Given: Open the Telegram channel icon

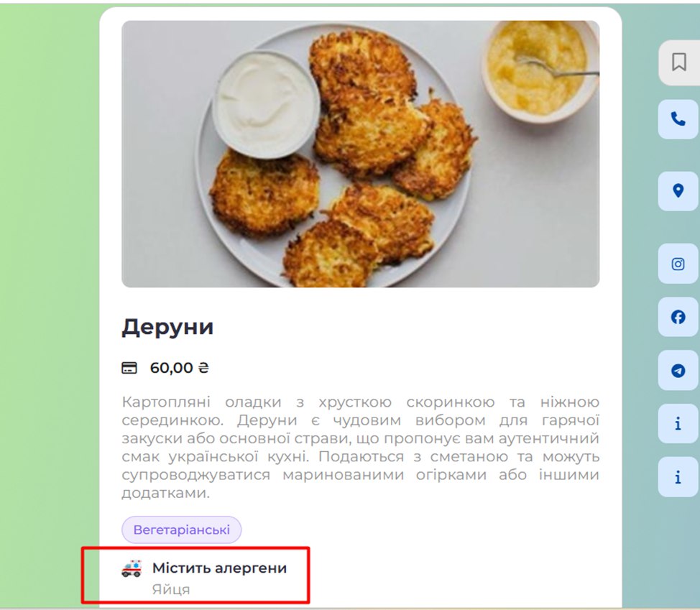Looking at the screenshot, I should click(678, 370).
